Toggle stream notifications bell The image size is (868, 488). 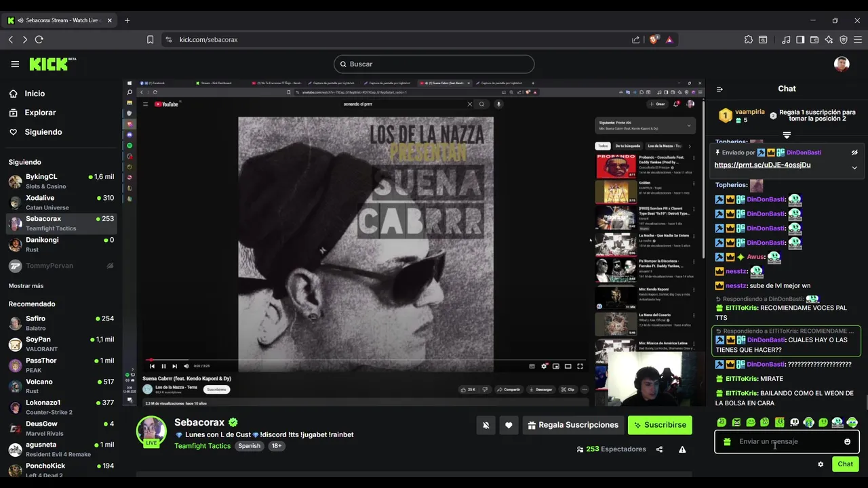pos(486,425)
